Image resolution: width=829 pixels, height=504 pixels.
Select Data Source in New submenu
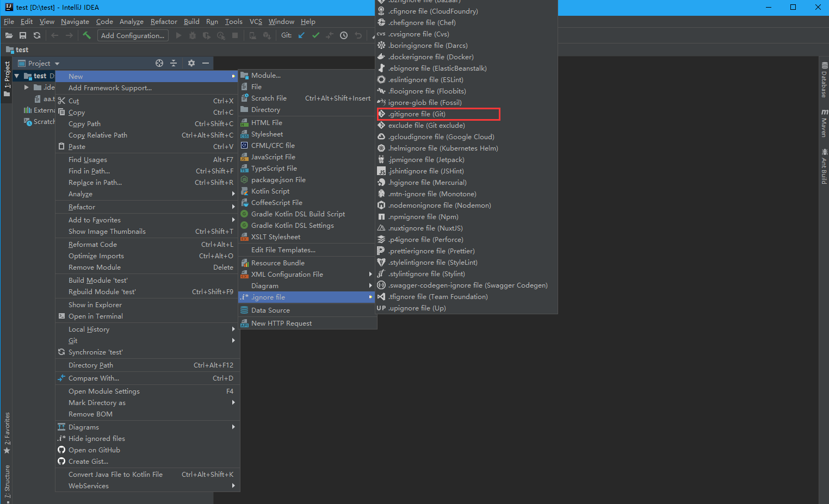click(x=307, y=310)
